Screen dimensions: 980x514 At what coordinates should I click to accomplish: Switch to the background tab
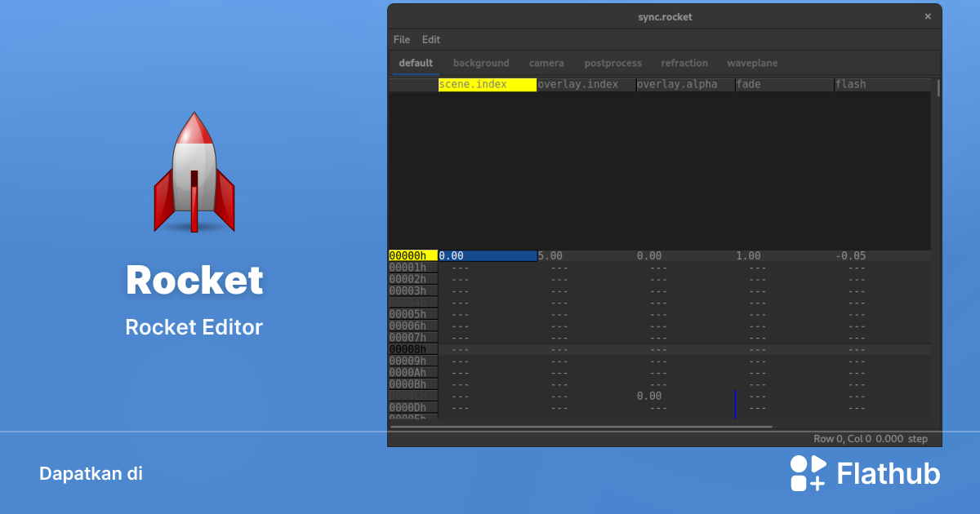(481, 63)
